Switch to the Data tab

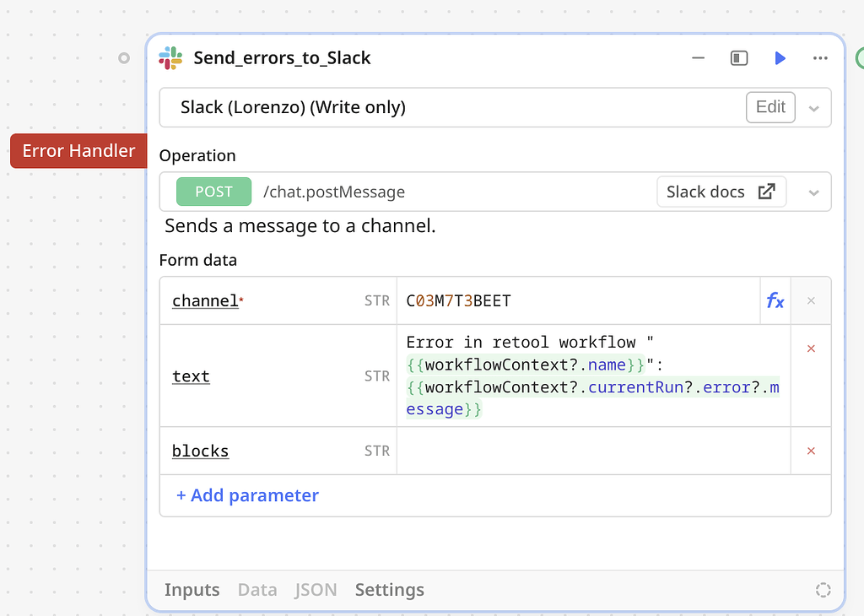click(257, 590)
